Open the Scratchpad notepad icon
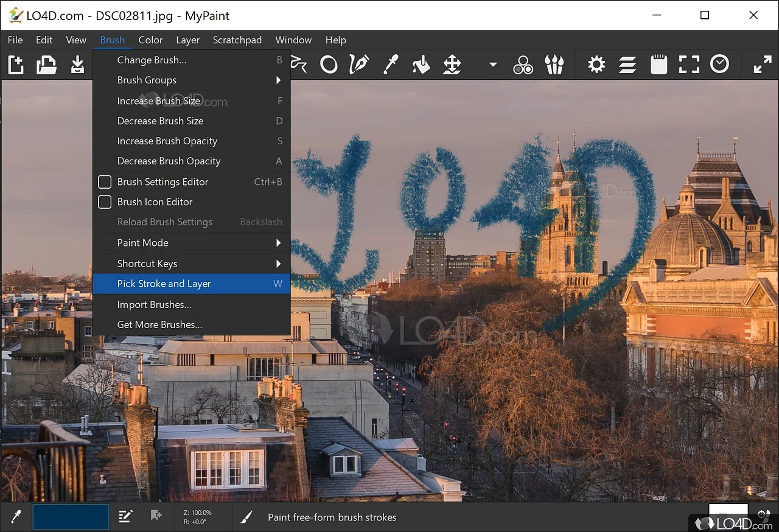 pos(658,64)
